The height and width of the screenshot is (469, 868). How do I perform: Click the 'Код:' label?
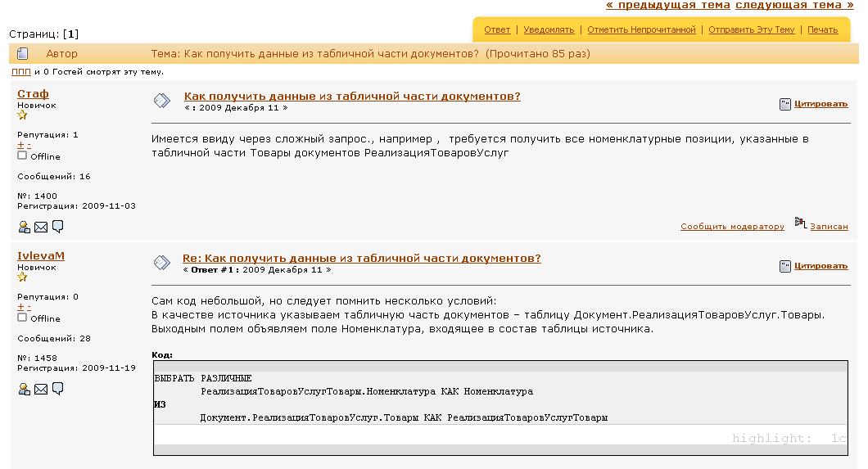(x=162, y=355)
